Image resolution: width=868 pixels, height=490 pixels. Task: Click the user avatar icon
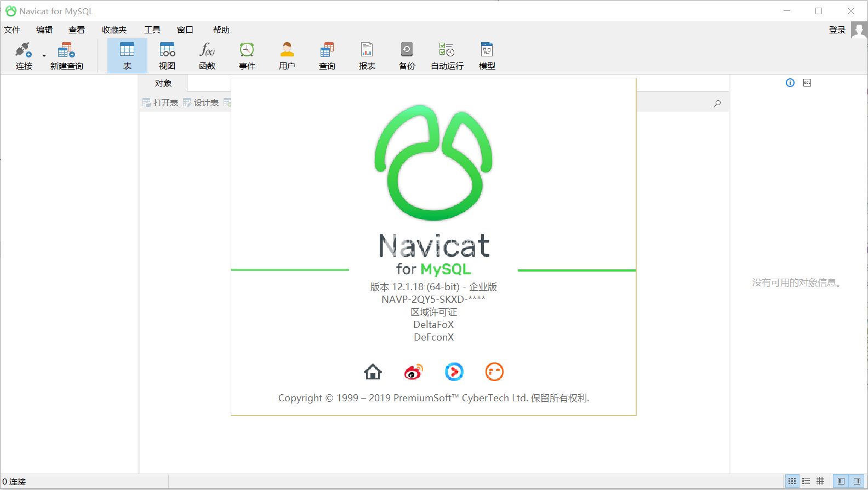click(859, 30)
